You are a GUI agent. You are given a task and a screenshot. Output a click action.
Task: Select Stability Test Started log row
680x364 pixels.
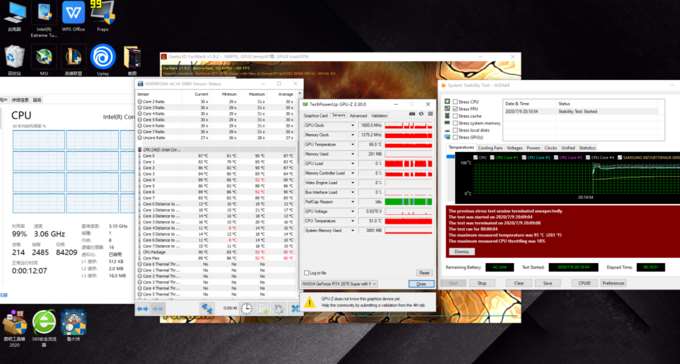pos(581,111)
